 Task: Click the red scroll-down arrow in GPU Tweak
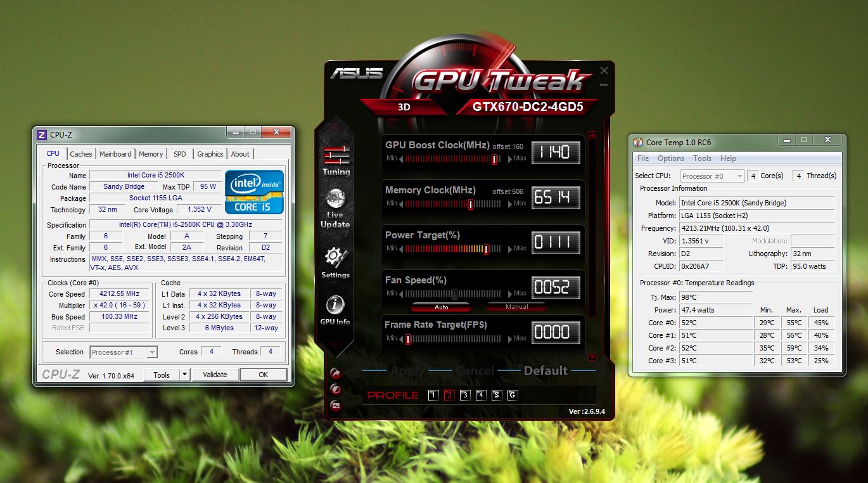[592, 357]
